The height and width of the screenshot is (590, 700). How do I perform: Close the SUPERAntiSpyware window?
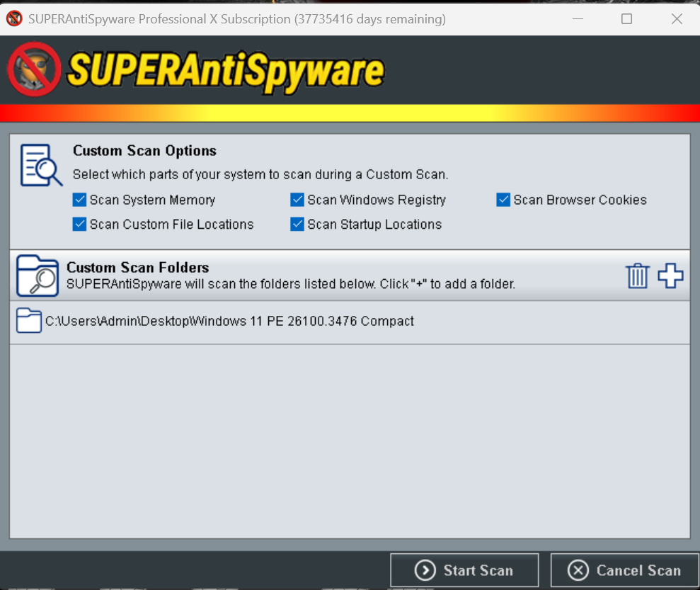[677, 18]
